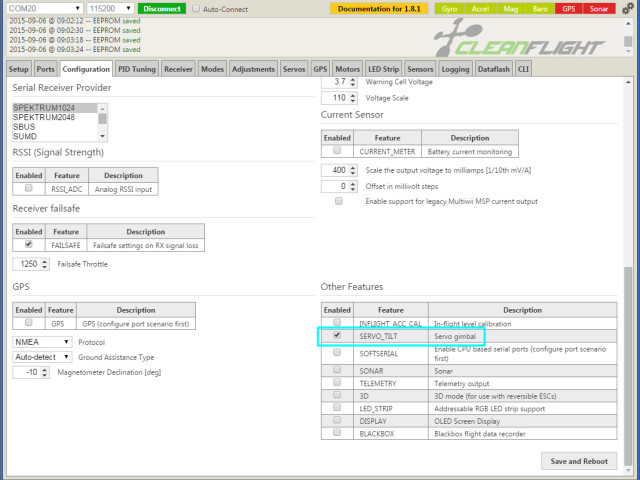Click the Warning Cell Voltage 3.7 stepper arrows
The width and height of the screenshot is (640, 480).
click(x=353, y=82)
